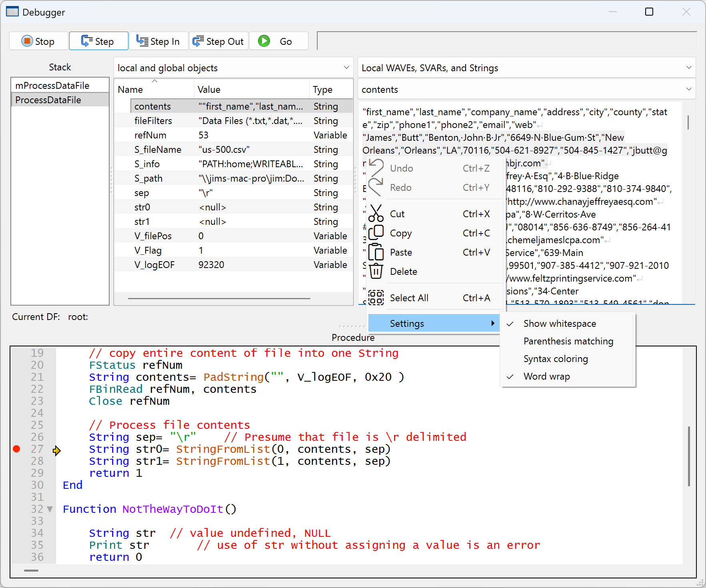Click the Step toolbar icon
The width and height of the screenshot is (706, 588).
click(87, 41)
